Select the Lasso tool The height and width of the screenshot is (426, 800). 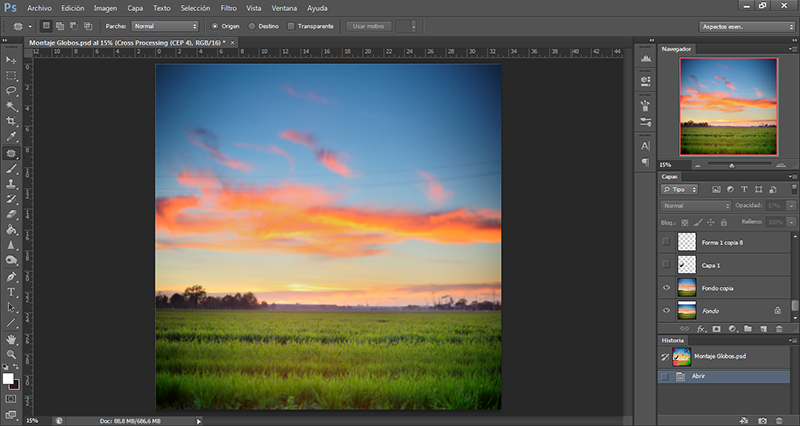pyautogui.click(x=11, y=91)
